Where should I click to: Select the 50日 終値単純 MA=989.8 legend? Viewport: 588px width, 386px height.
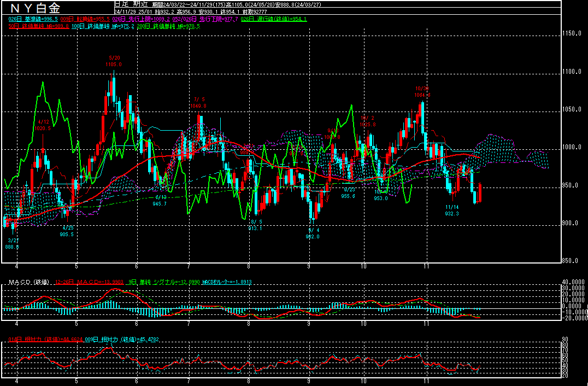click(x=39, y=26)
